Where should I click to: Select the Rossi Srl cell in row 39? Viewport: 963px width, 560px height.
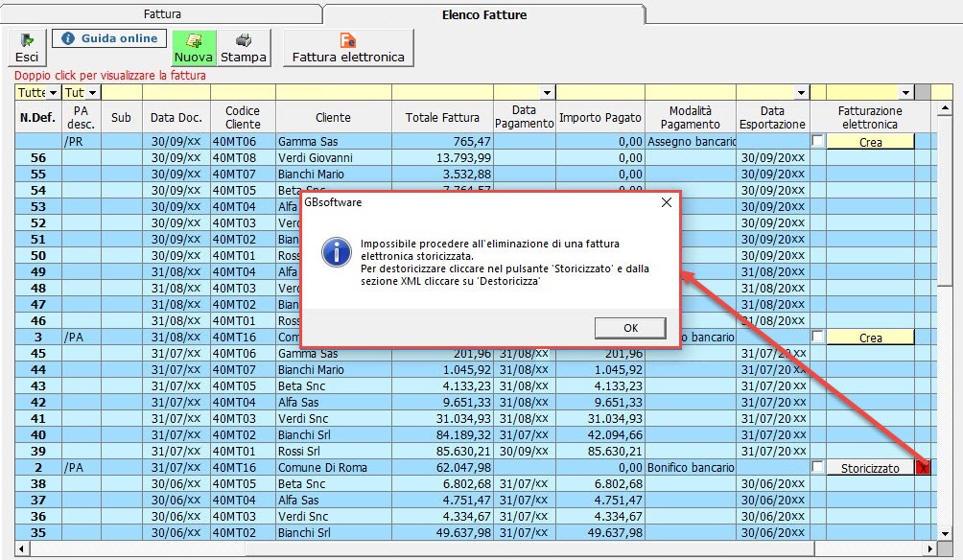pos(334,452)
